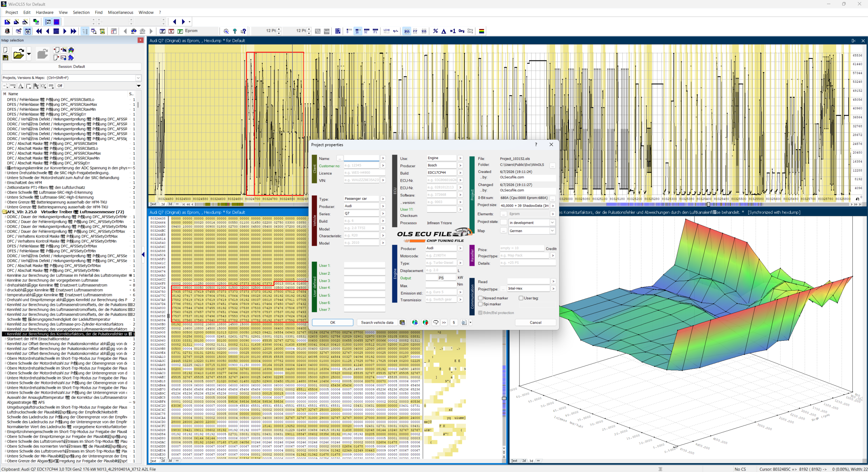Viewport: 868px width, 472px height.
Task: Toggle the Off filter button in Map selection
Action: coord(60,86)
